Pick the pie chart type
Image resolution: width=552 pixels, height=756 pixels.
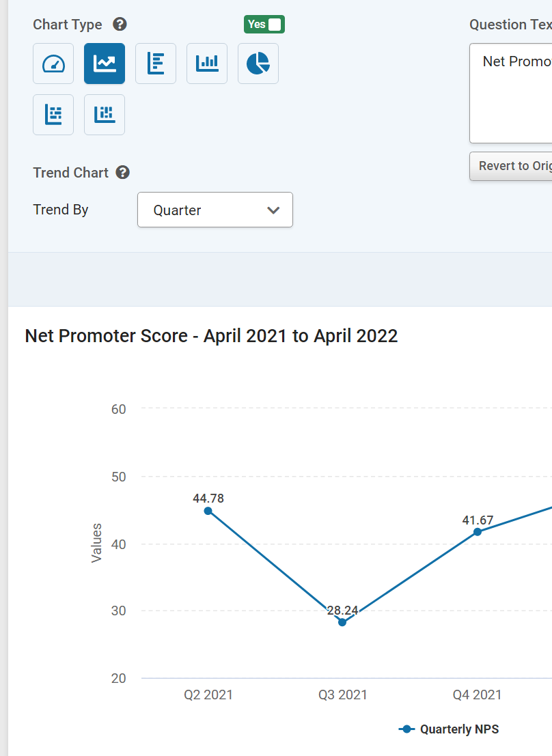tap(258, 64)
